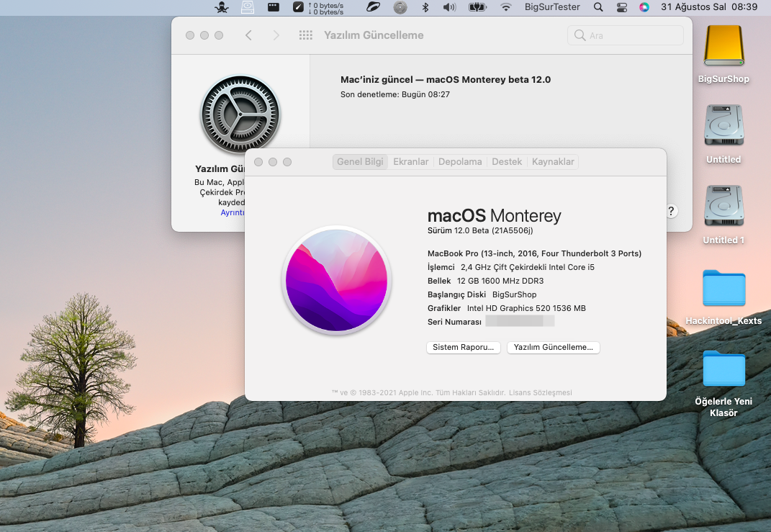Screen dimensions: 771x532
Task: Click the Untitled 1 disk icon
Action: [723, 205]
